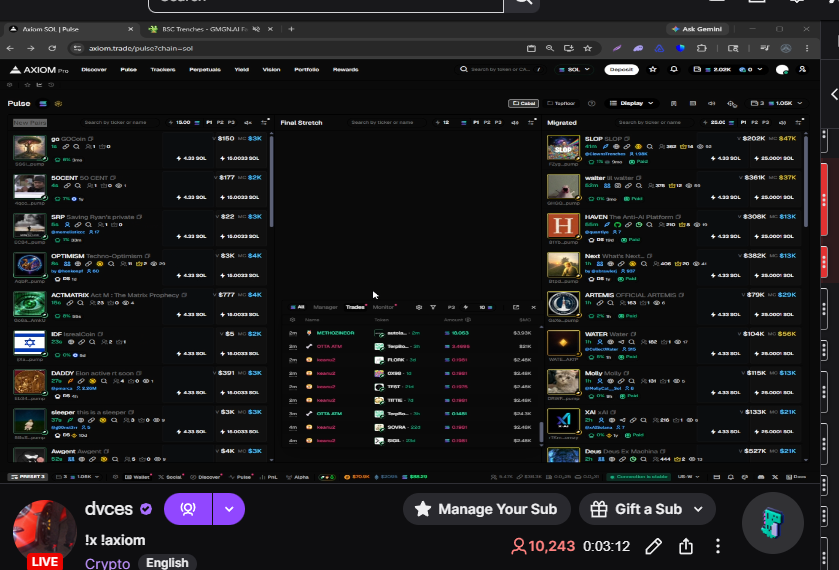Click the settings gear below Axiom logo
The image size is (839, 570).
pos(10,85)
